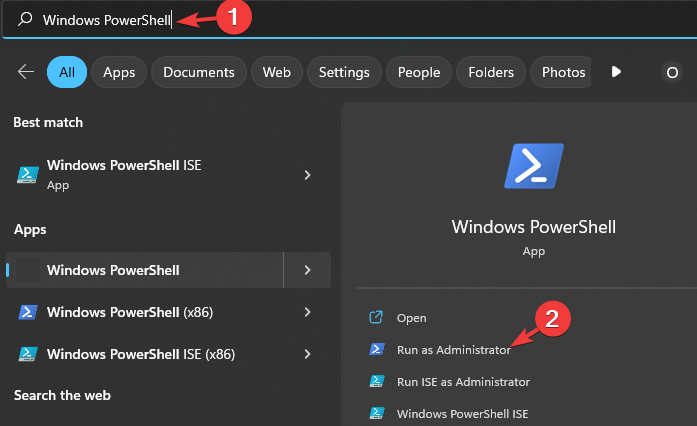Click the Run as Administrator icon

coord(377,350)
